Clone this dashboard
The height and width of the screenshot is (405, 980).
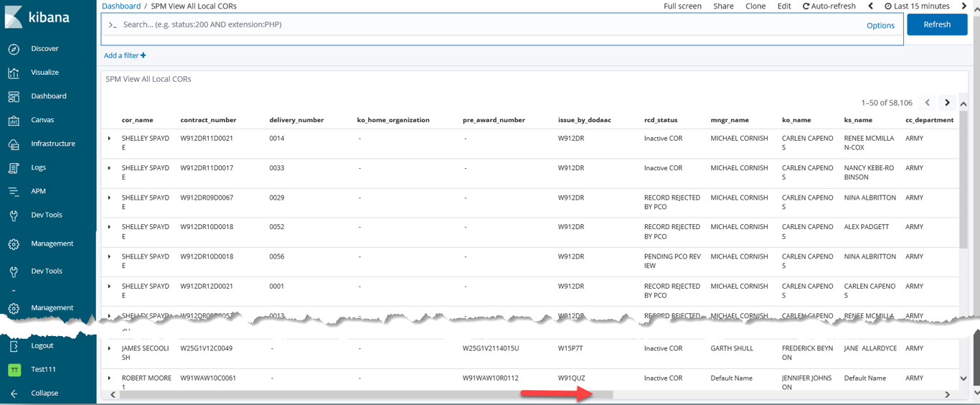point(755,6)
